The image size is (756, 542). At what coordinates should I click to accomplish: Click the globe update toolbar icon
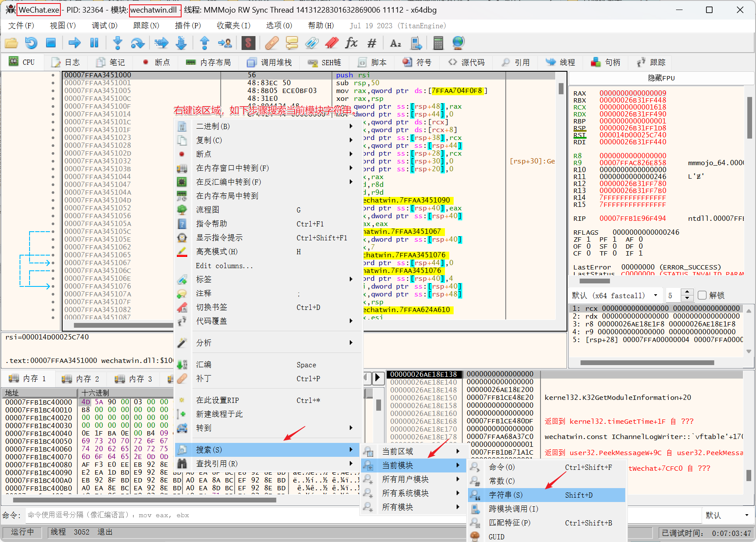coord(458,43)
